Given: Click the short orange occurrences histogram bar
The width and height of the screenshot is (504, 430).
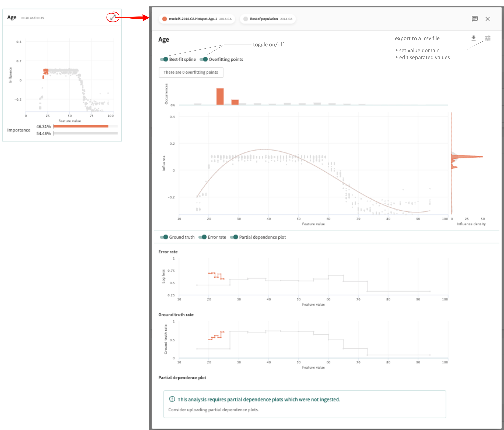Looking at the screenshot, I should 235,102.
